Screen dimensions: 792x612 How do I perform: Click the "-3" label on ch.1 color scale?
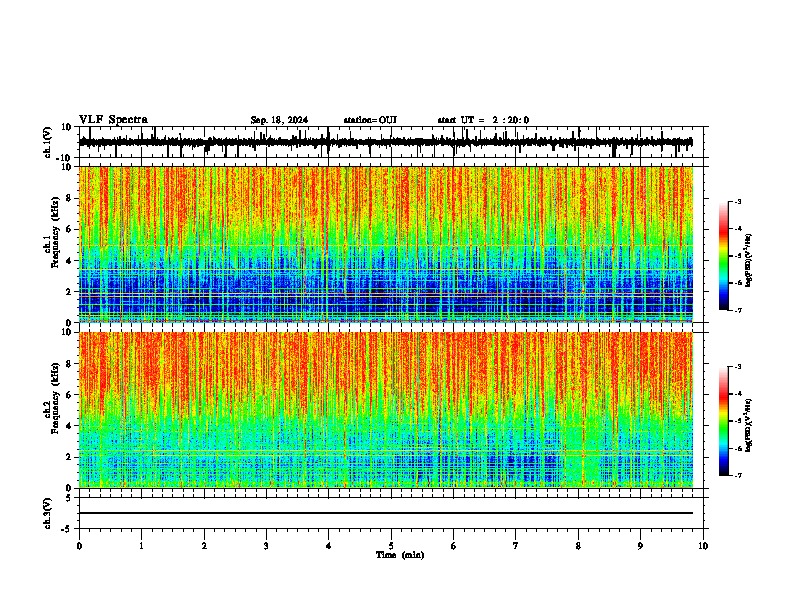(x=738, y=201)
